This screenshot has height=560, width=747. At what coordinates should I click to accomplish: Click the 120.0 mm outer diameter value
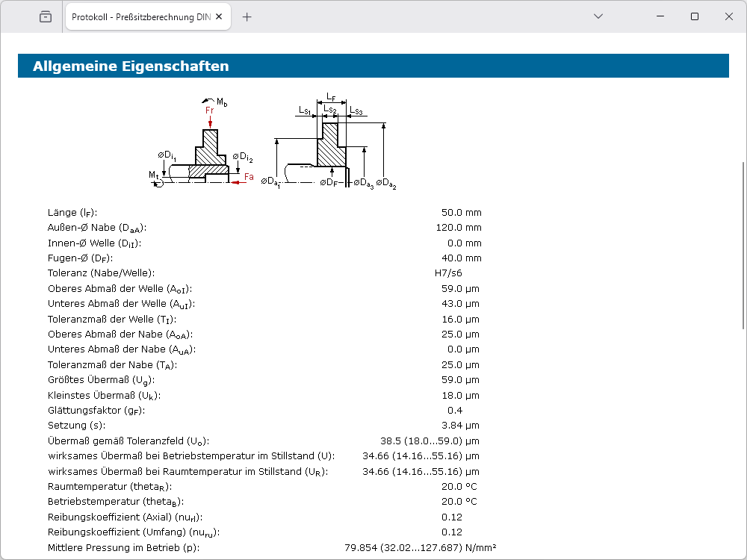click(x=459, y=228)
